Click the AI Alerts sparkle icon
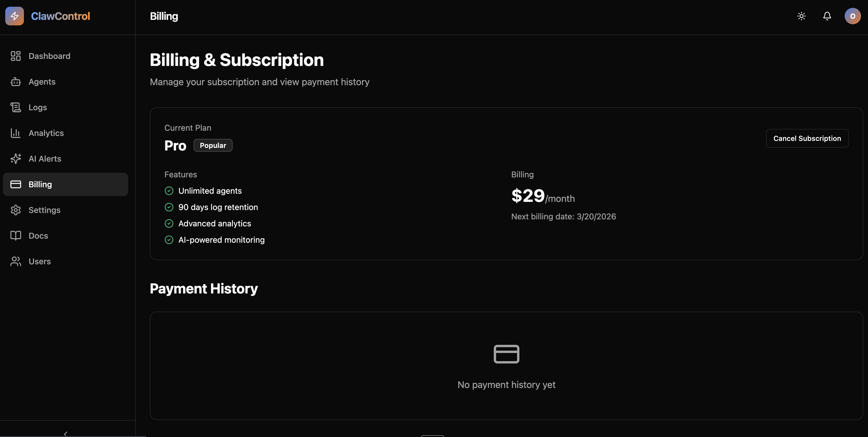Image resolution: width=868 pixels, height=437 pixels. click(x=15, y=158)
